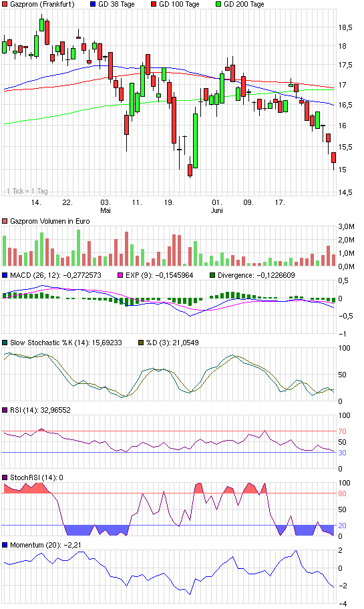This screenshot has height=609, width=364.
Task: Click the blue GD 38 Tage legend swatch
Action: tap(93, 4)
